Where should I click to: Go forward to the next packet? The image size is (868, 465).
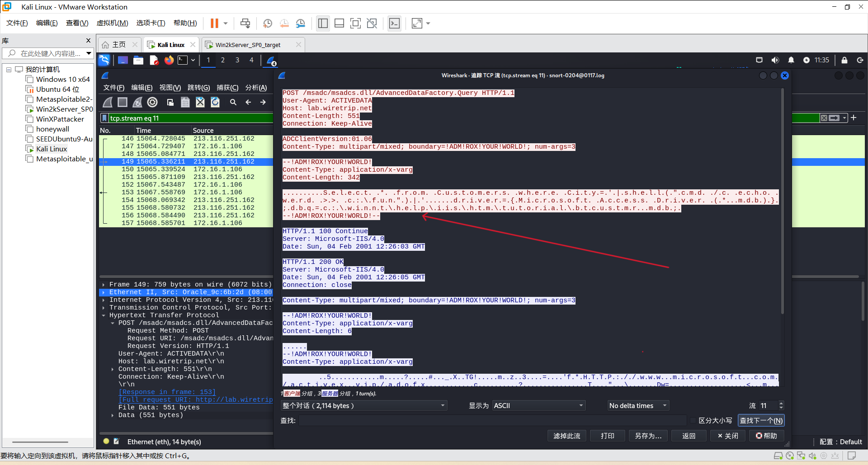263,102
